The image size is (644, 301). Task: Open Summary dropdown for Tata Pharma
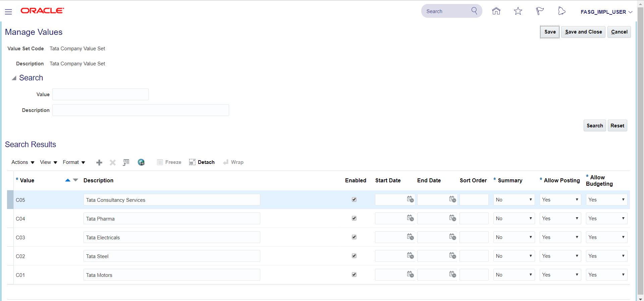point(514,219)
